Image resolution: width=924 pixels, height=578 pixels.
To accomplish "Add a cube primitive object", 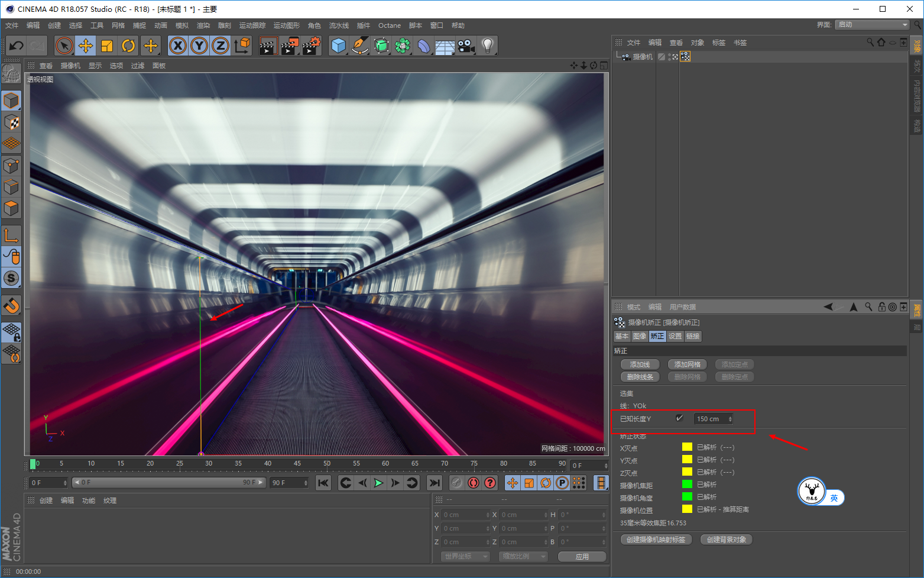I will coord(338,46).
